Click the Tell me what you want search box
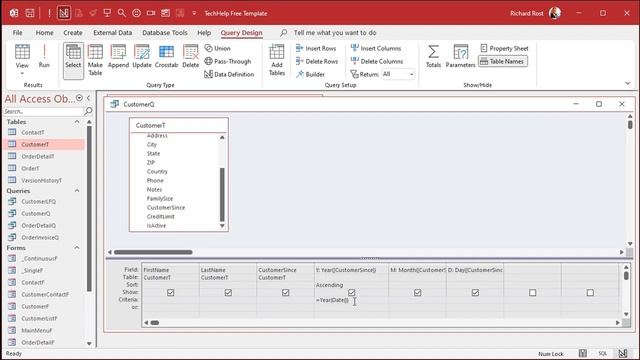The height and width of the screenshot is (360, 640). tap(335, 33)
